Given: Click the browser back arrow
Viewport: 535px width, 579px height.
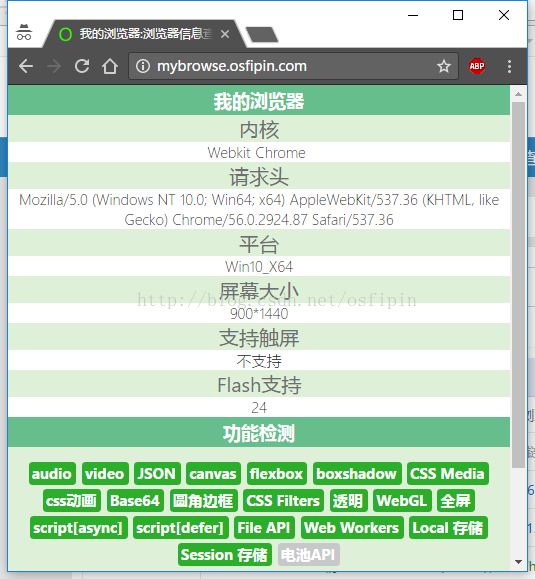Looking at the screenshot, I should [26, 66].
